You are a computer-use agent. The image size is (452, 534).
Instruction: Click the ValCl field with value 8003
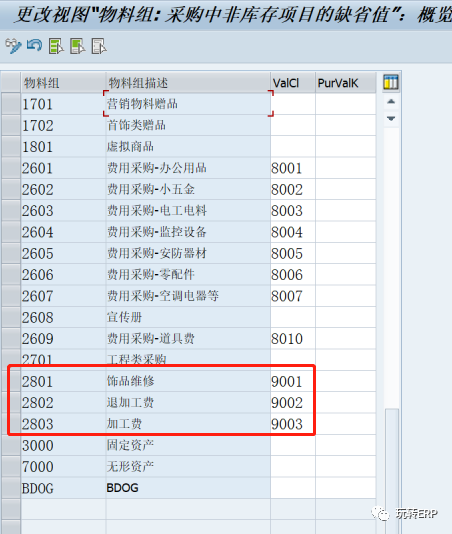pos(293,210)
